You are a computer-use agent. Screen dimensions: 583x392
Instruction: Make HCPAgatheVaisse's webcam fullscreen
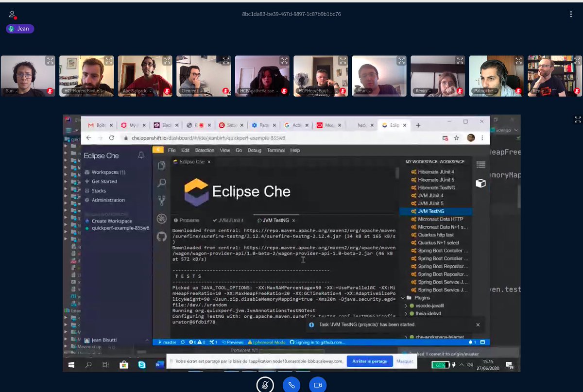(x=284, y=61)
